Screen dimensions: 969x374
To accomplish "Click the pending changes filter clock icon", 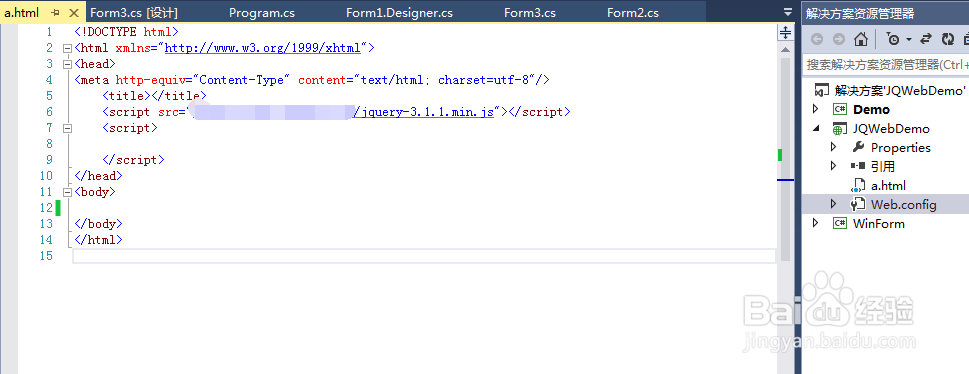I will (894, 40).
